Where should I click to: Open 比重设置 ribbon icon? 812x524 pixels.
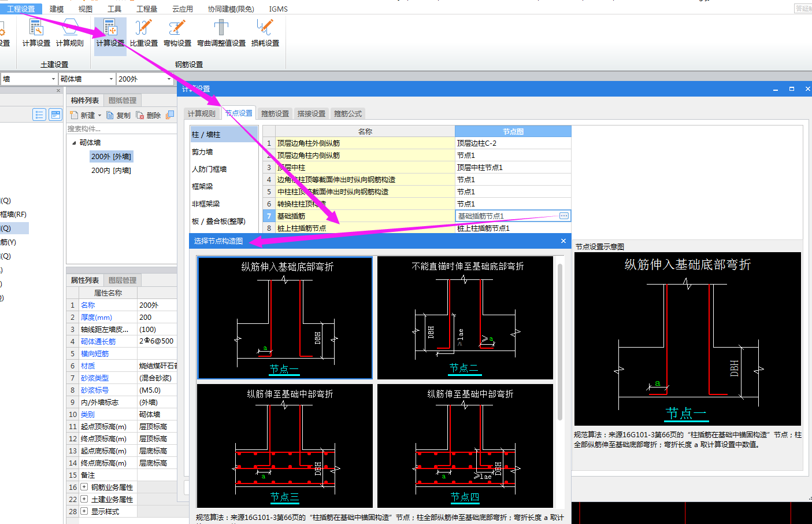pos(143,34)
